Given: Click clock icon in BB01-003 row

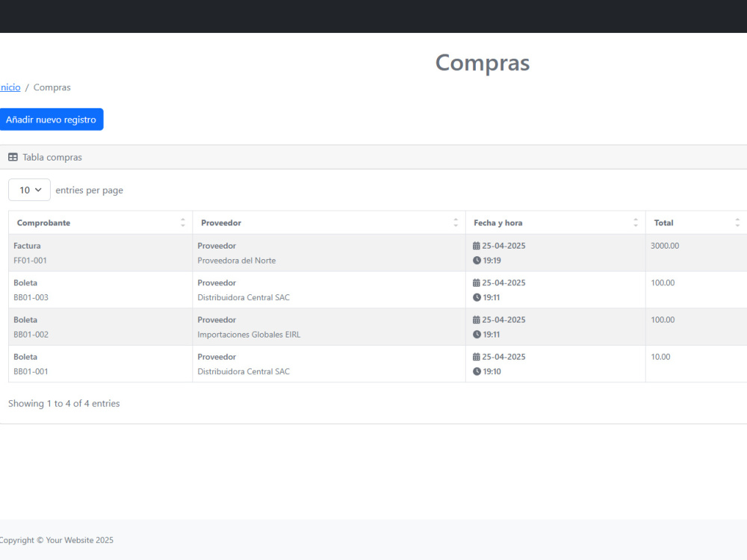Looking at the screenshot, I should 477,298.
